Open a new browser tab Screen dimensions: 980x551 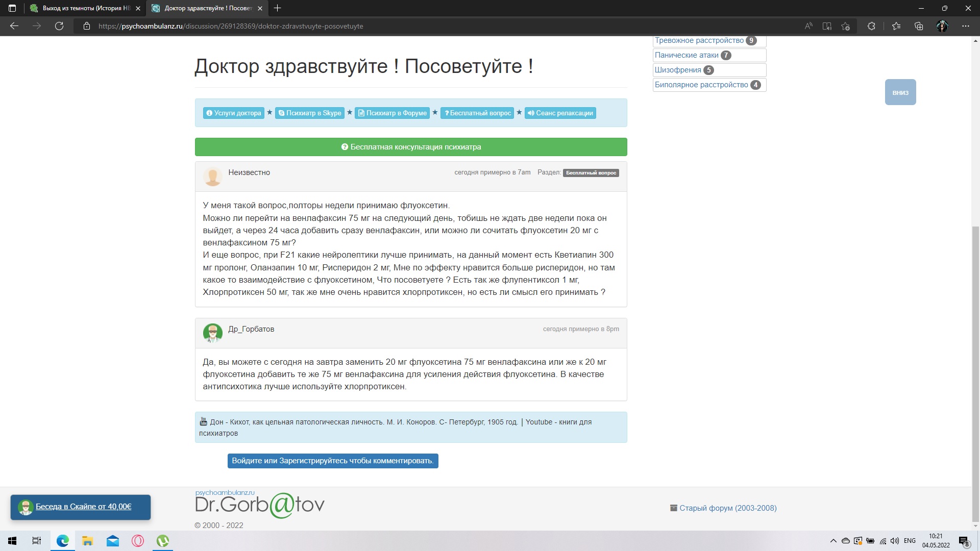(277, 8)
